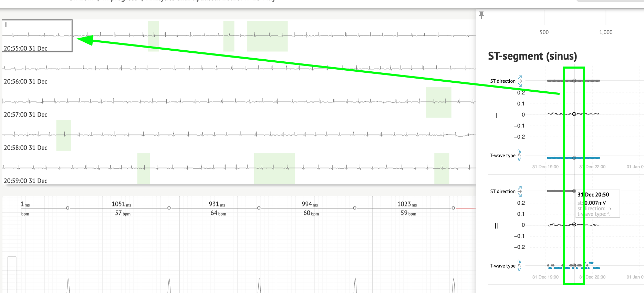The image size is (644, 293).
Task: Click the lead II label in the ST-segment panel
Action: pos(497,226)
